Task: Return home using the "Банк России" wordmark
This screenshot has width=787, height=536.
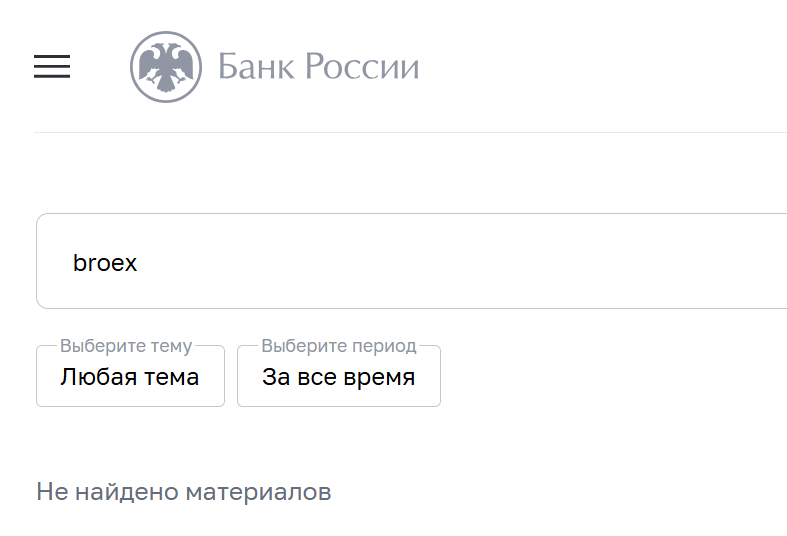Action: click(x=318, y=67)
